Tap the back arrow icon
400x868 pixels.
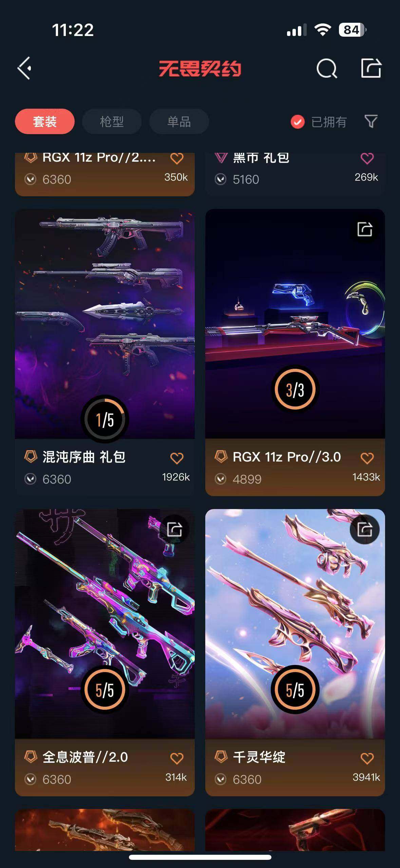click(x=24, y=68)
